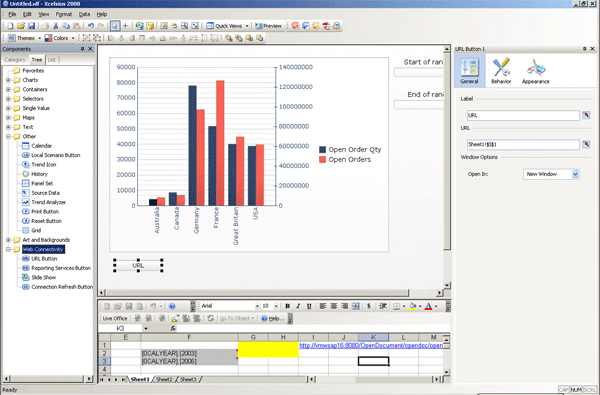The width and height of the screenshot is (600, 395).
Task: Expand the Charts folder in tree
Action: point(8,80)
